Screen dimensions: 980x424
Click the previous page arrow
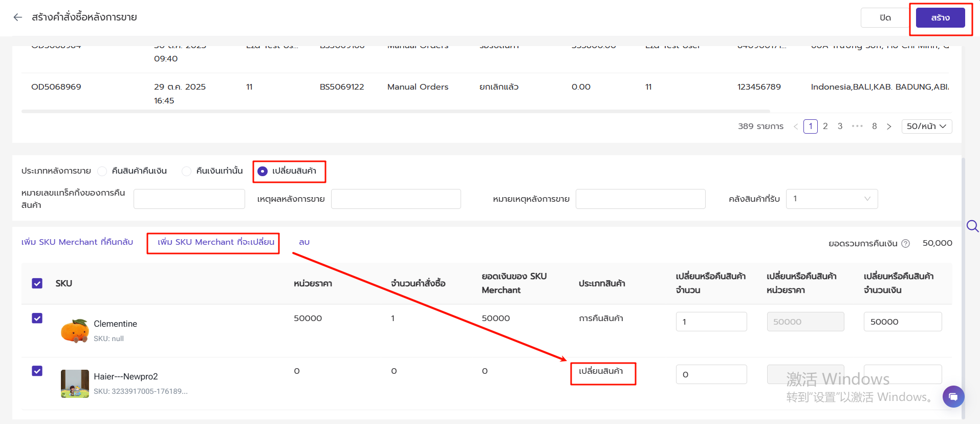796,126
